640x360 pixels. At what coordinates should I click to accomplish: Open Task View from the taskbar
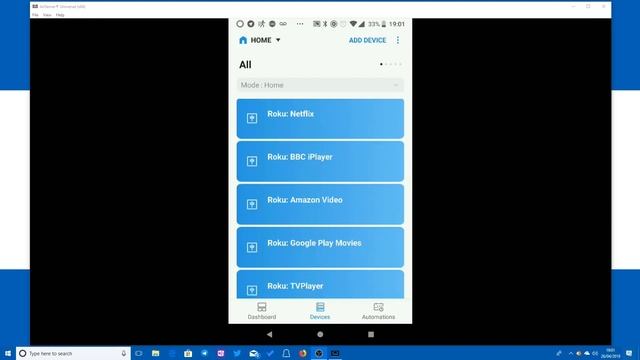pyautogui.click(x=139, y=353)
